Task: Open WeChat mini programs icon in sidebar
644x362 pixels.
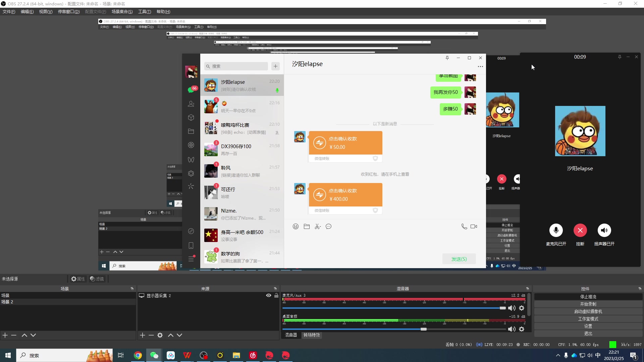Action: point(191,174)
